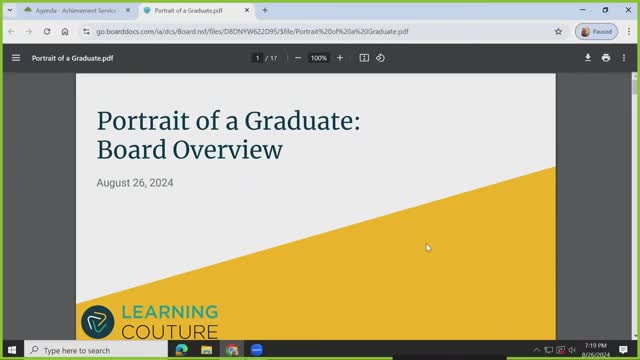Download the Portrait of a Graduate PDF
640x360 pixels.
tap(588, 58)
